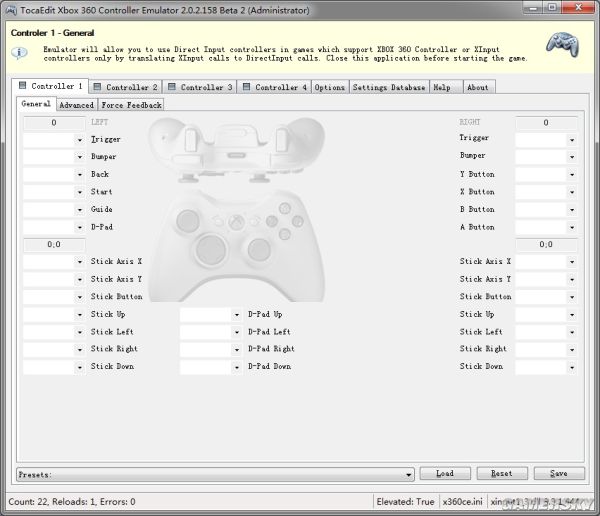The image size is (600, 516).
Task: Click the left stick 0;0 value field
Action: click(x=54, y=245)
